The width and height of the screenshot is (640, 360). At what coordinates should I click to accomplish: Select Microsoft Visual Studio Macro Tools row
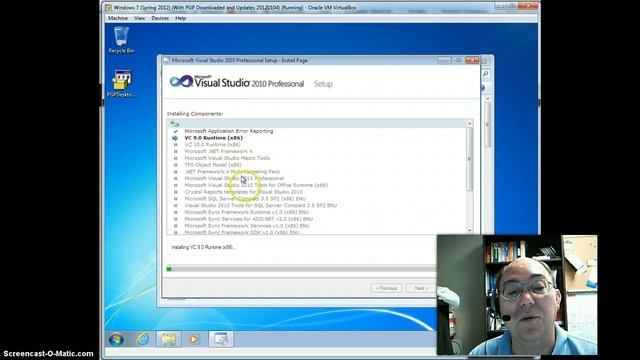pos(227,158)
